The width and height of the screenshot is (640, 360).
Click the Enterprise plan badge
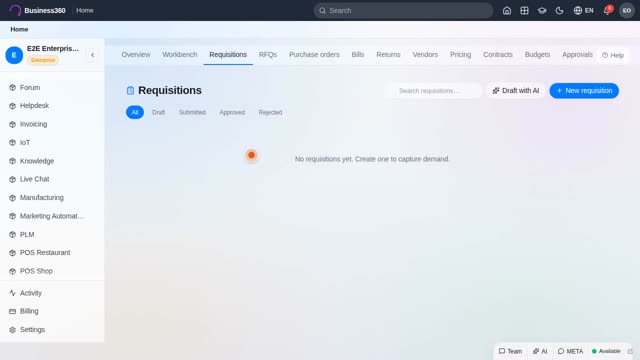(x=43, y=60)
